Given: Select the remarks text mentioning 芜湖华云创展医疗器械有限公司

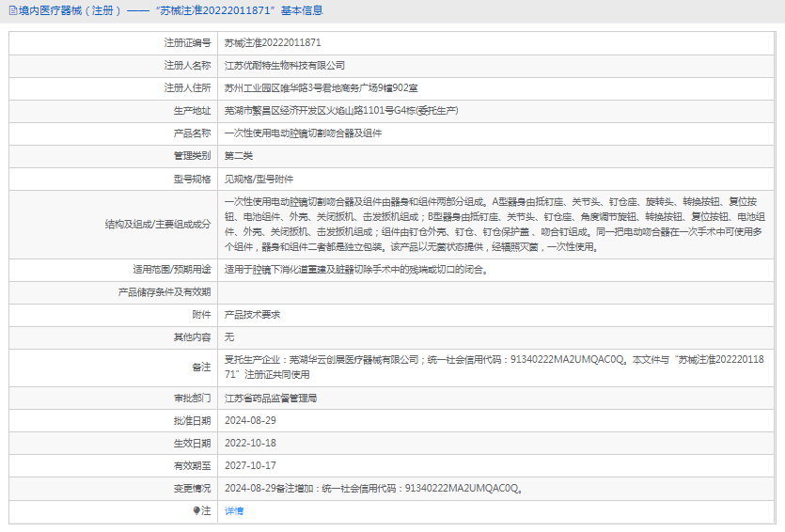Looking at the screenshot, I should click(495, 368).
